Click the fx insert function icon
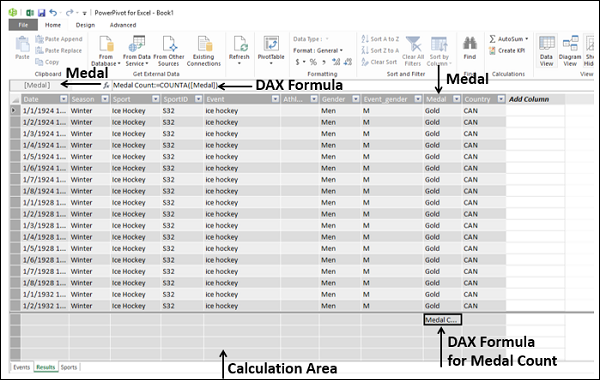This screenshot has width=600, height=382. pos(106,85)
